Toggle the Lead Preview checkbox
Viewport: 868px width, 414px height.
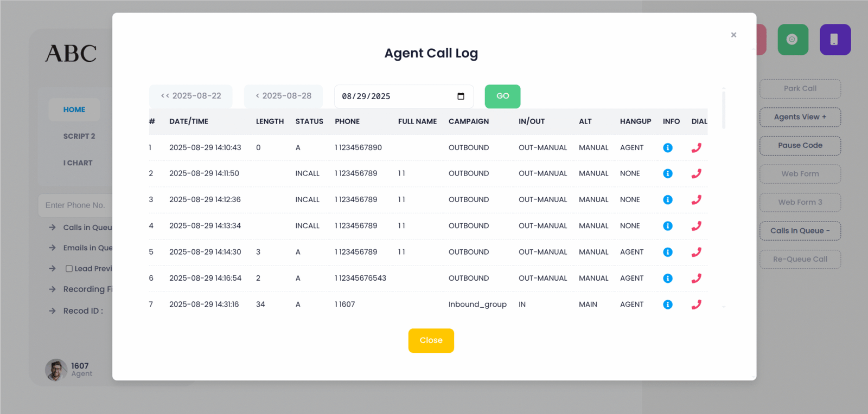(x=69, y=269)
